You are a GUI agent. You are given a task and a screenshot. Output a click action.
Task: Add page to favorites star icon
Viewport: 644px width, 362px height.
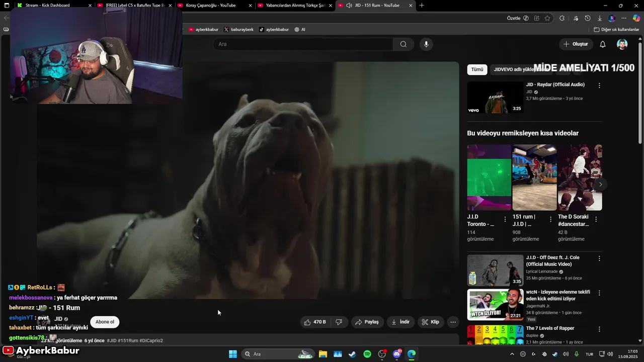tap(547, 18)
